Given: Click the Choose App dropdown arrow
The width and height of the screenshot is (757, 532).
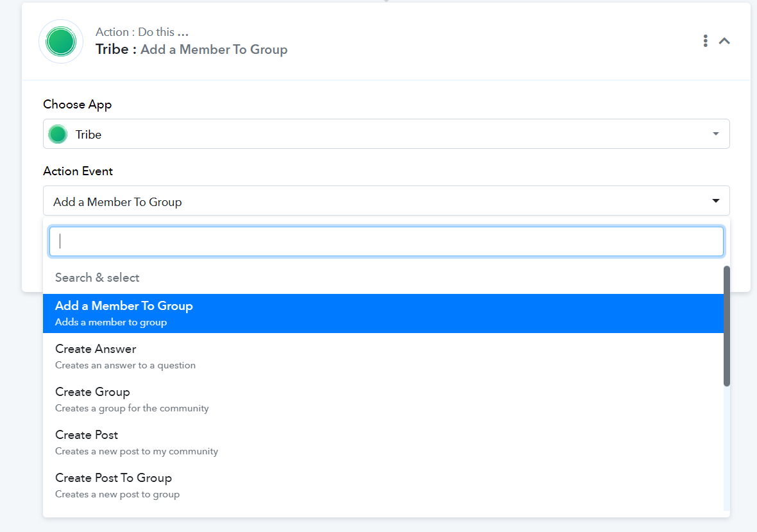Looking at the screenshot, I should 715,133.
